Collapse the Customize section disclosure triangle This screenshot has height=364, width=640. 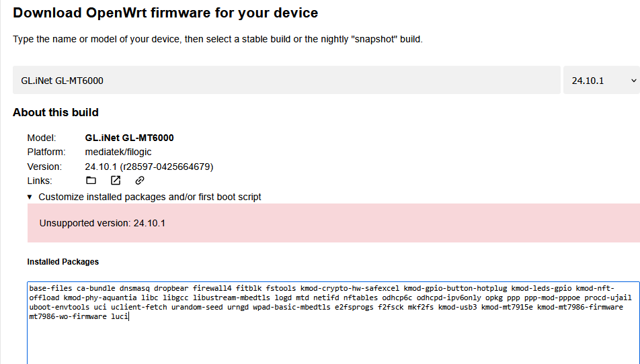coord(30,197)
